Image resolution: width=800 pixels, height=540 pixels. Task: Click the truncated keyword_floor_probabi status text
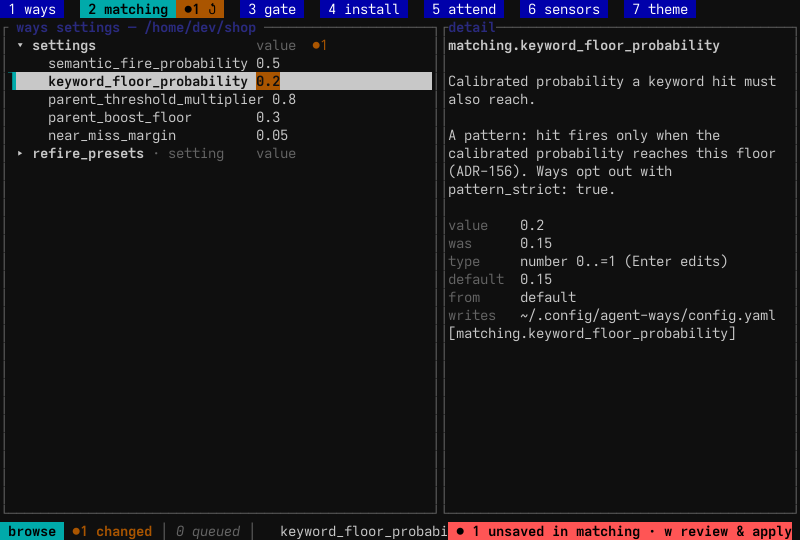pyautogui.click(x=364, y=531)
